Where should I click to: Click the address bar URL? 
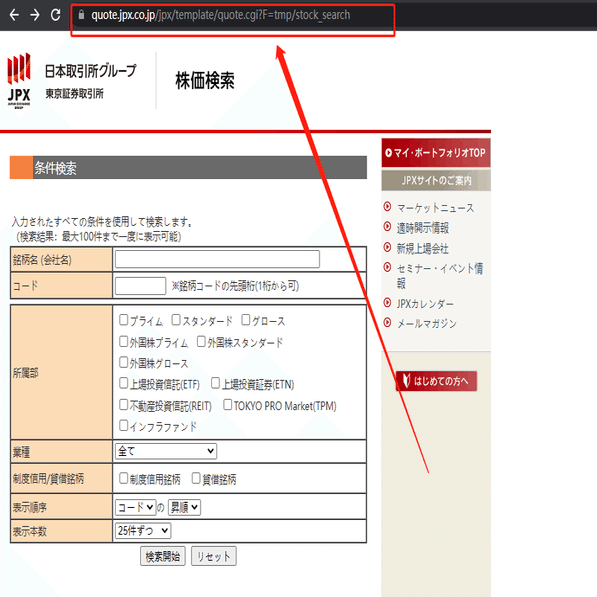pyautogui.click(x=220, y=15)
